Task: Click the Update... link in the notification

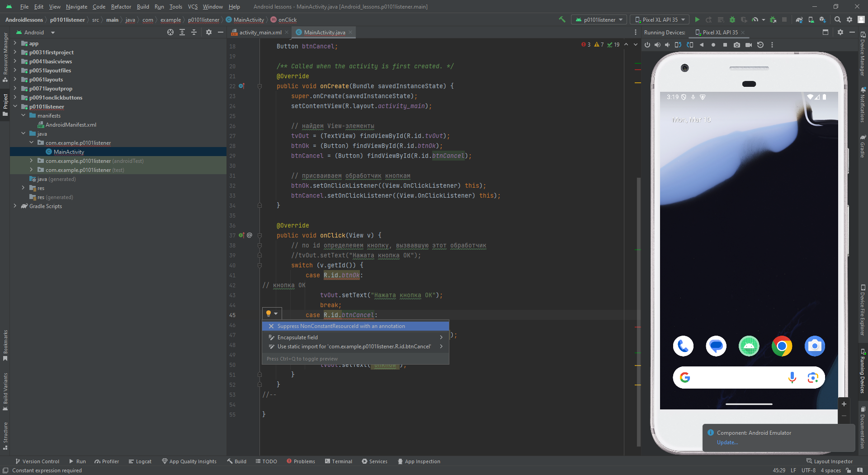Action: click(727, 442)
